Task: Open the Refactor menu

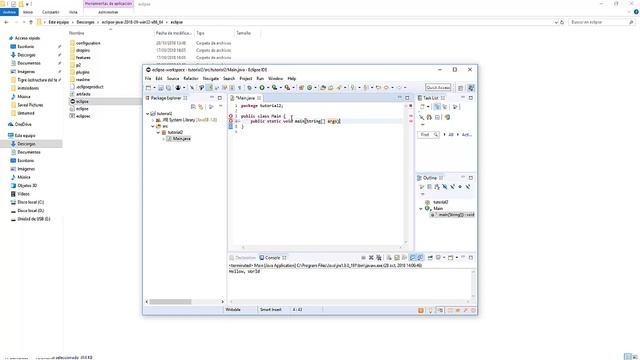Action: click(x=191, y=78)
